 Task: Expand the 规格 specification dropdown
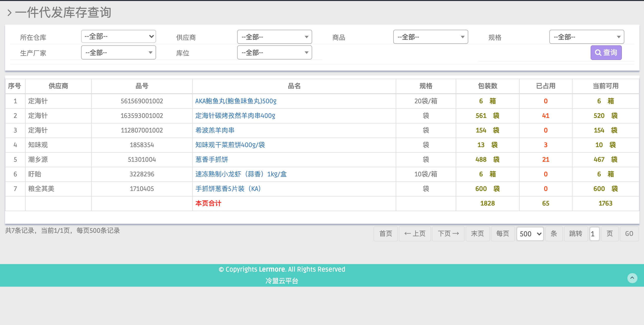click(586, 37)
